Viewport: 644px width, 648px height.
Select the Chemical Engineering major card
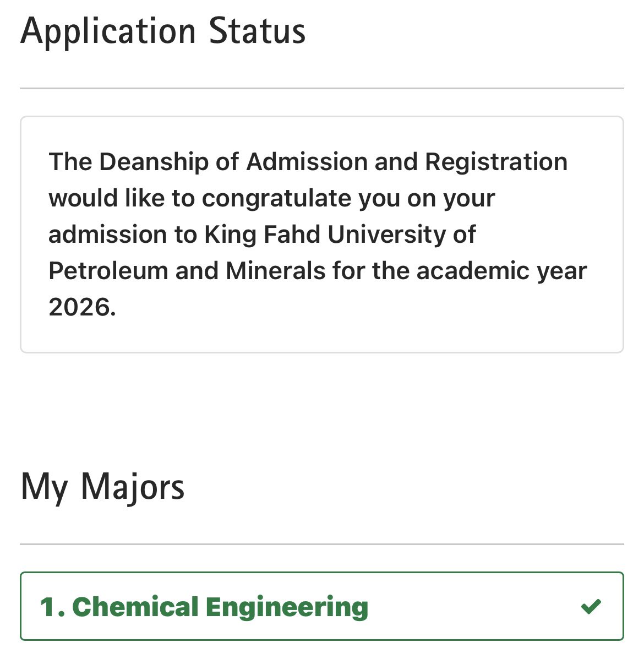[x=322, y=606]
